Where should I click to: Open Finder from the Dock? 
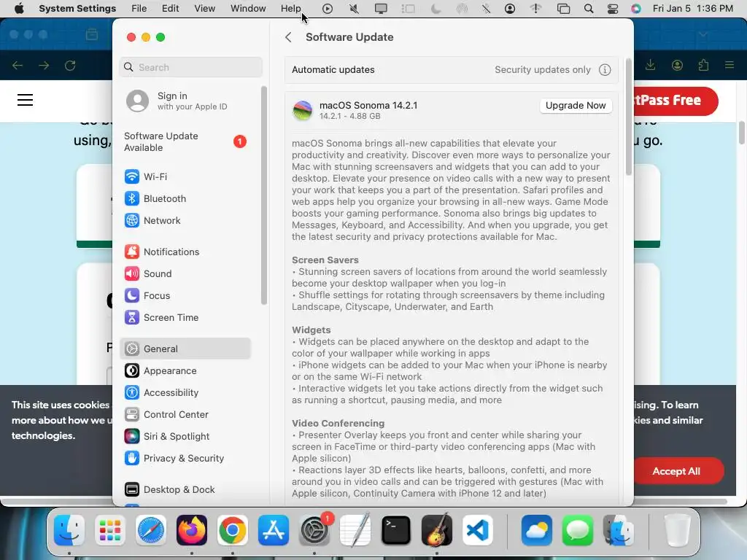69,530
